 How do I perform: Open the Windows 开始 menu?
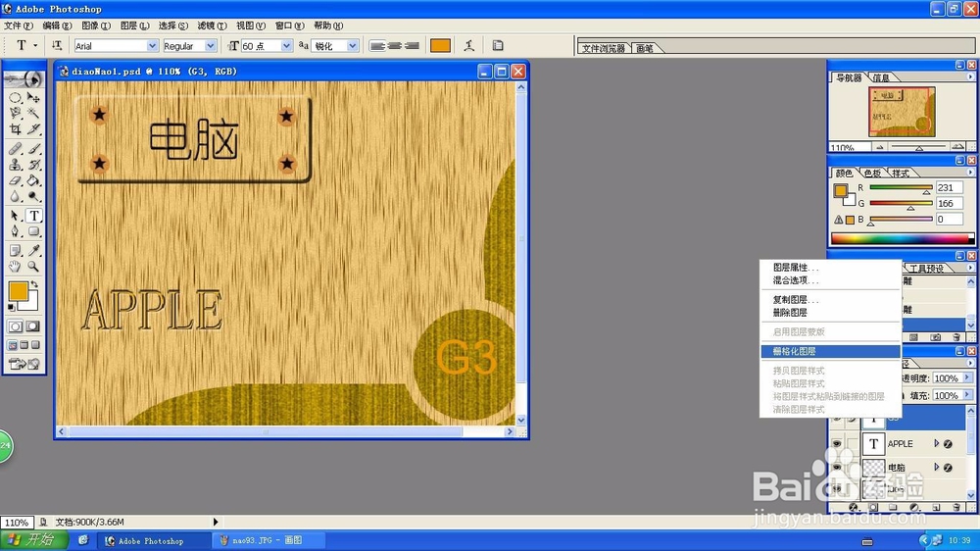(33, 540)
